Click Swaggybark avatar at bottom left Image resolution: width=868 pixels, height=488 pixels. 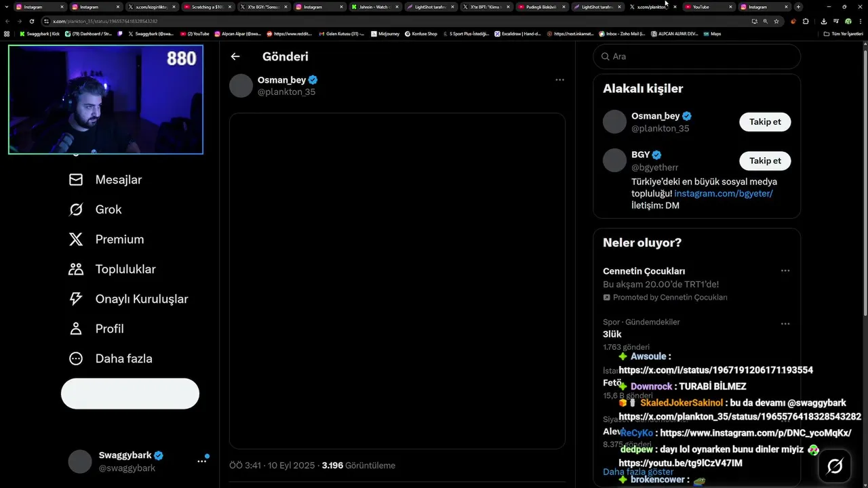(80, 462)
